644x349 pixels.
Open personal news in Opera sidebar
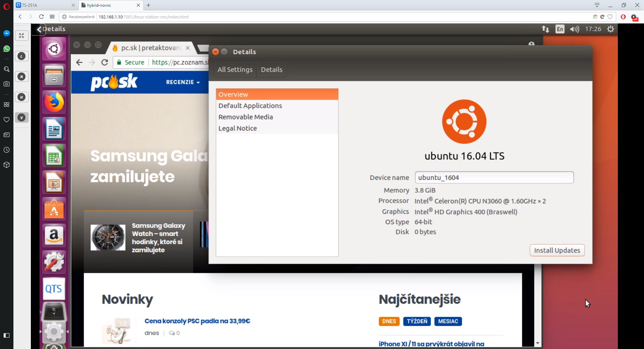point(6,135)
